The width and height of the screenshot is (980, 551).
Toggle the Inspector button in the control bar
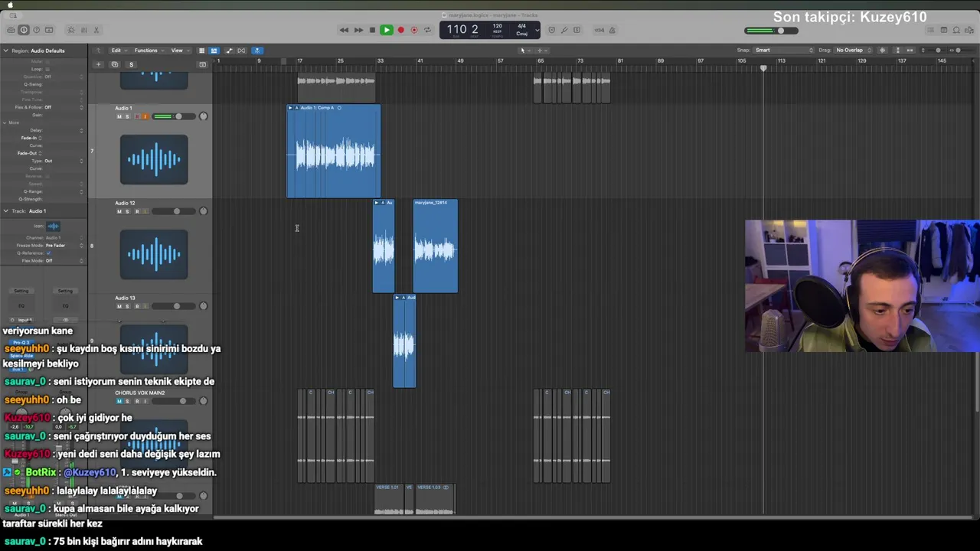24,30
